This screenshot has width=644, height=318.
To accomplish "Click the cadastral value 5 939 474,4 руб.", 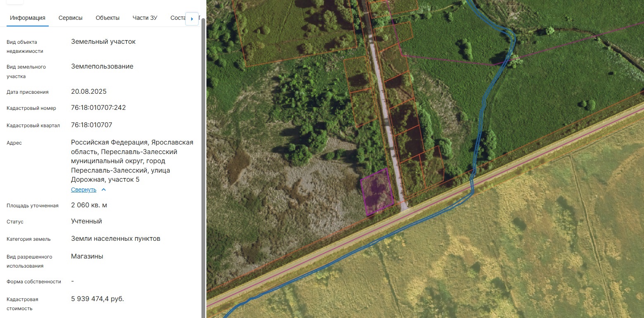I will (97, 299).
